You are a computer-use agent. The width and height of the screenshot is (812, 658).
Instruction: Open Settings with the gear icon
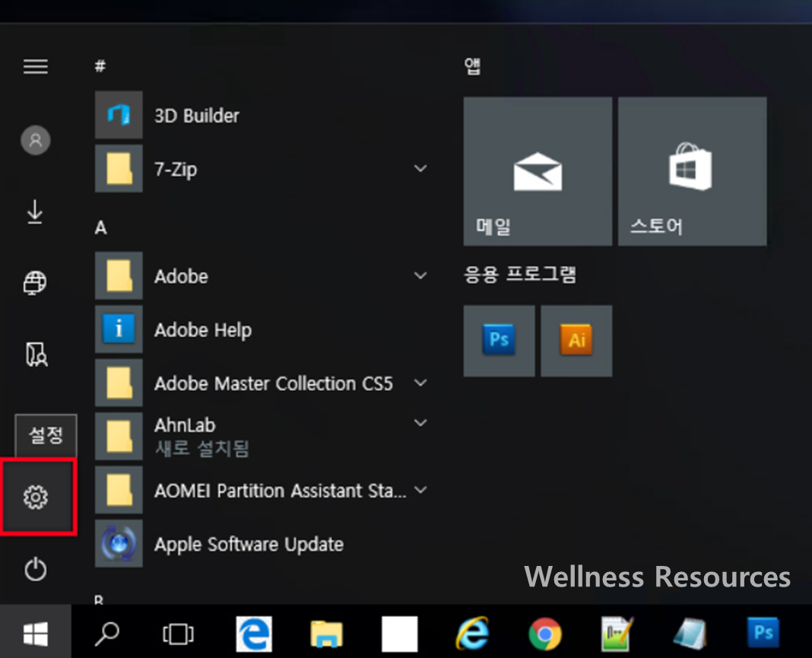point(36,497)
